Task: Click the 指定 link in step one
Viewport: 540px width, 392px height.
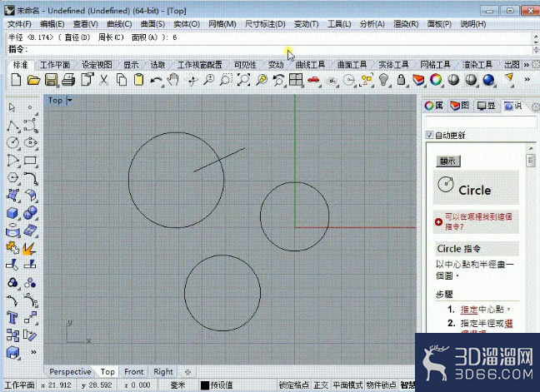Action: pos(469,310)
